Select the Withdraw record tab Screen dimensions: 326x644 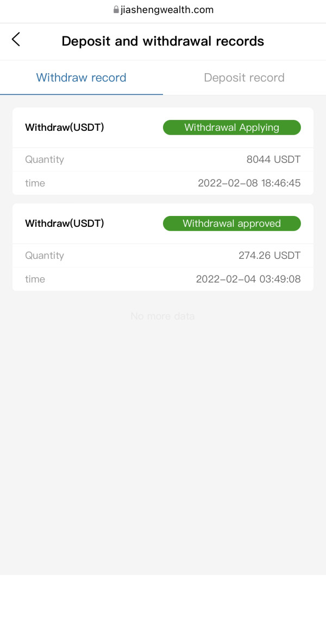coord(81,78)
